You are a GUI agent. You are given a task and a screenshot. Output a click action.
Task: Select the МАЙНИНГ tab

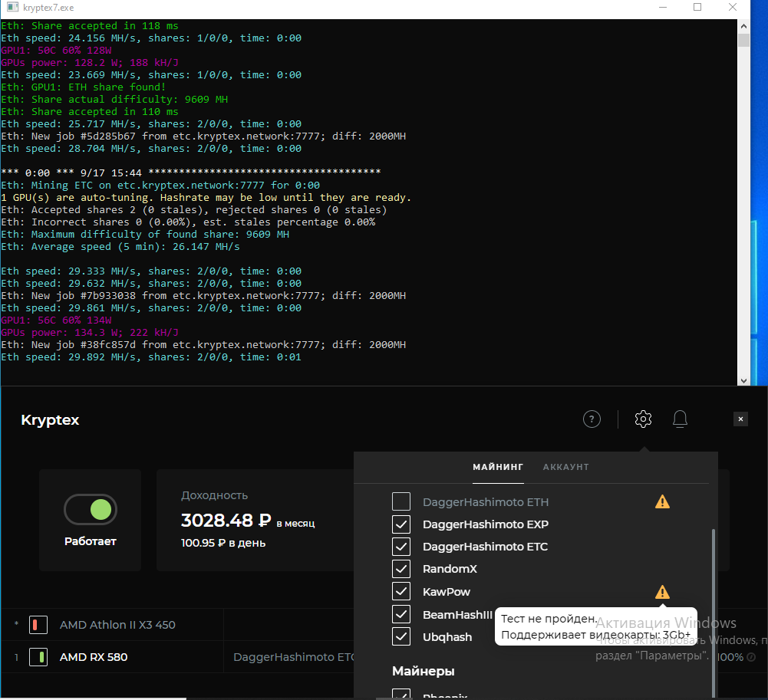coord(498,467)
